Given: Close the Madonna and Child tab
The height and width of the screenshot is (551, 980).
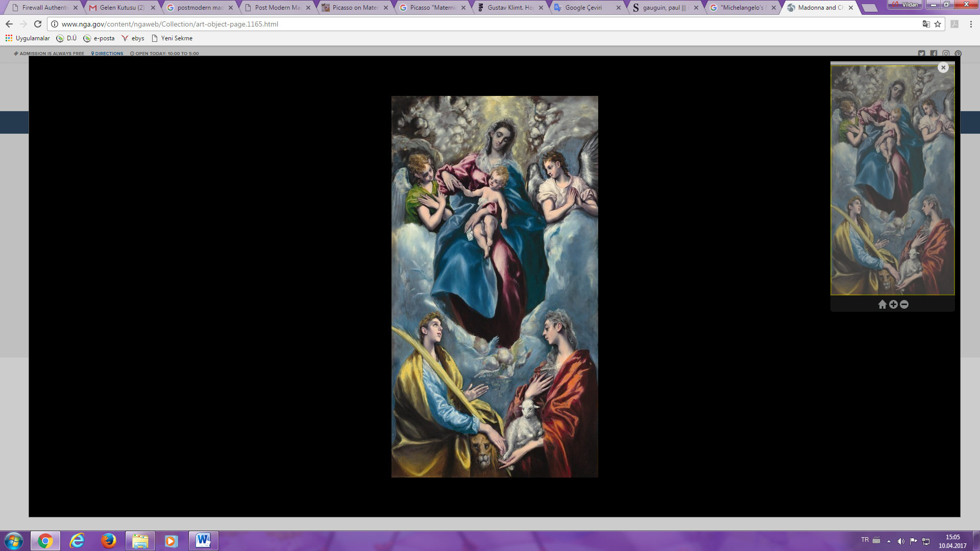Looking at the screenshot, I should pos(851,8).
